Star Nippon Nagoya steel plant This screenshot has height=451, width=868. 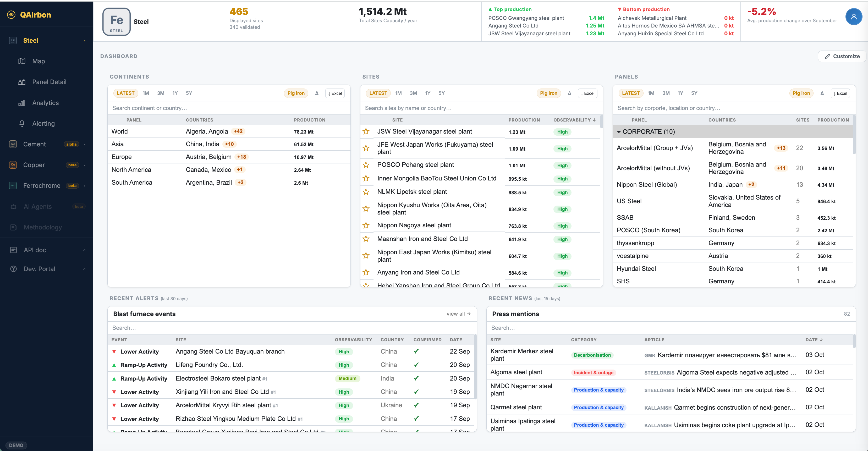(x=366, y=226)
